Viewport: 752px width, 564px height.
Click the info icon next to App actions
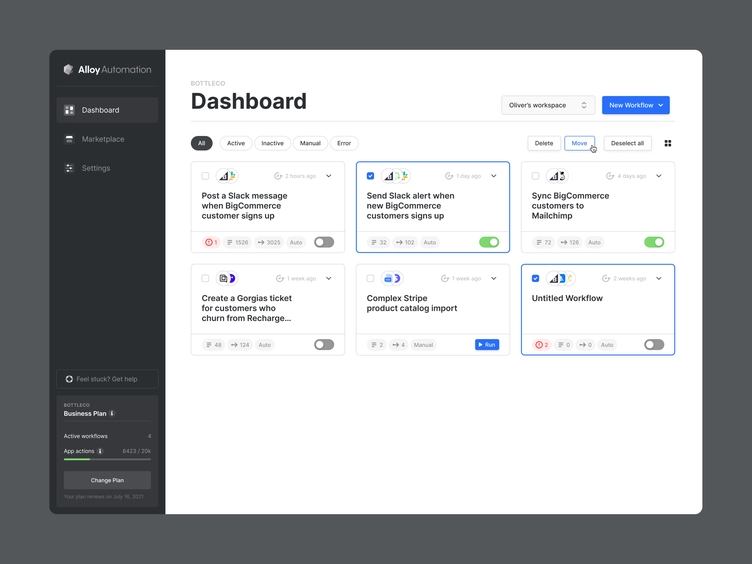point(100,451)
